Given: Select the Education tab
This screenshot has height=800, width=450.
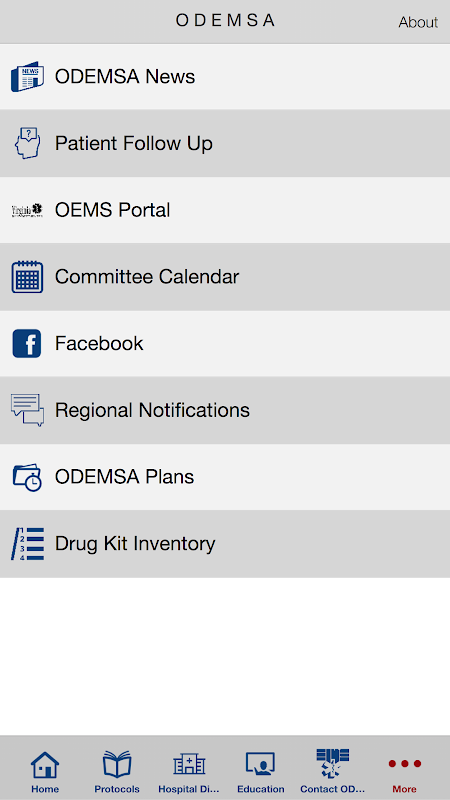Looking at the screenshot, I should [261, 772].
